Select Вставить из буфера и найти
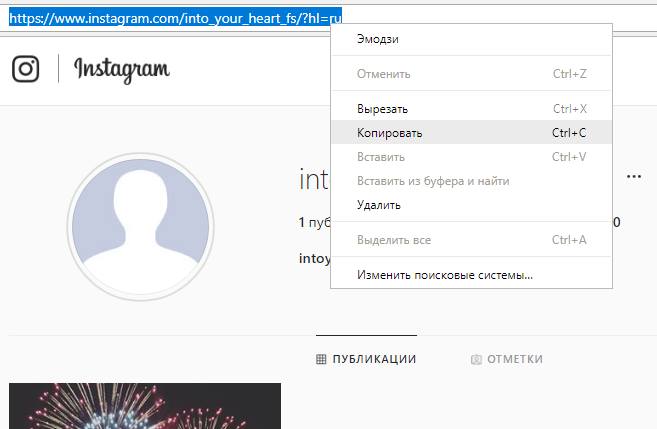 point(471,181)
